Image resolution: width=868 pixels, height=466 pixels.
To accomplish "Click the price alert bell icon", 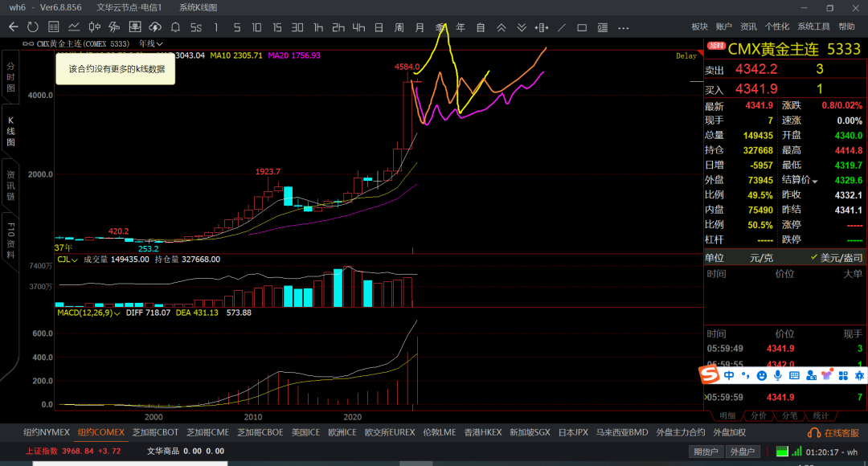I will point(175,27).
